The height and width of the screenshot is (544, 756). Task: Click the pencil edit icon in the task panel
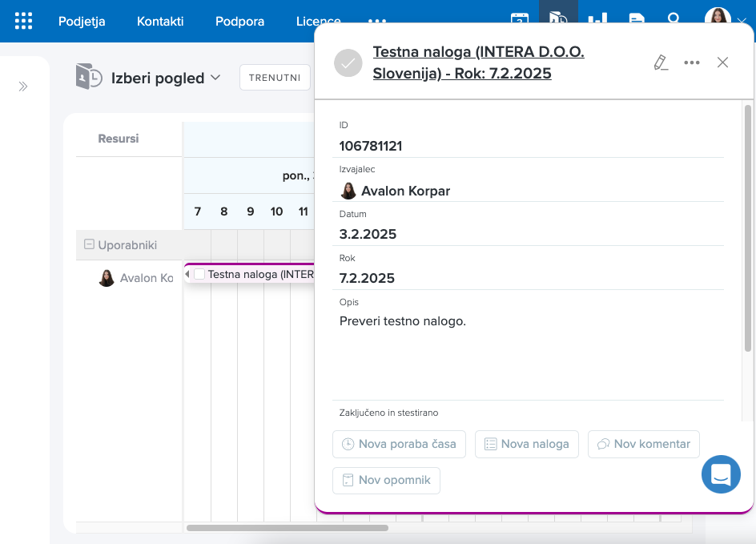661,62
